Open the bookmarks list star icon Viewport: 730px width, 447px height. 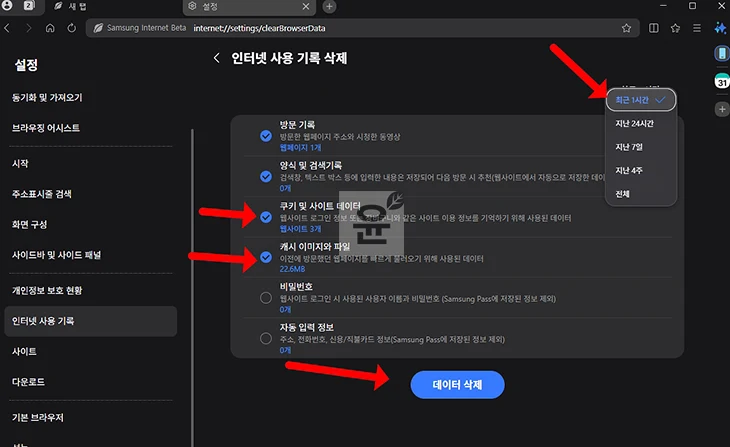coord(675,28)
